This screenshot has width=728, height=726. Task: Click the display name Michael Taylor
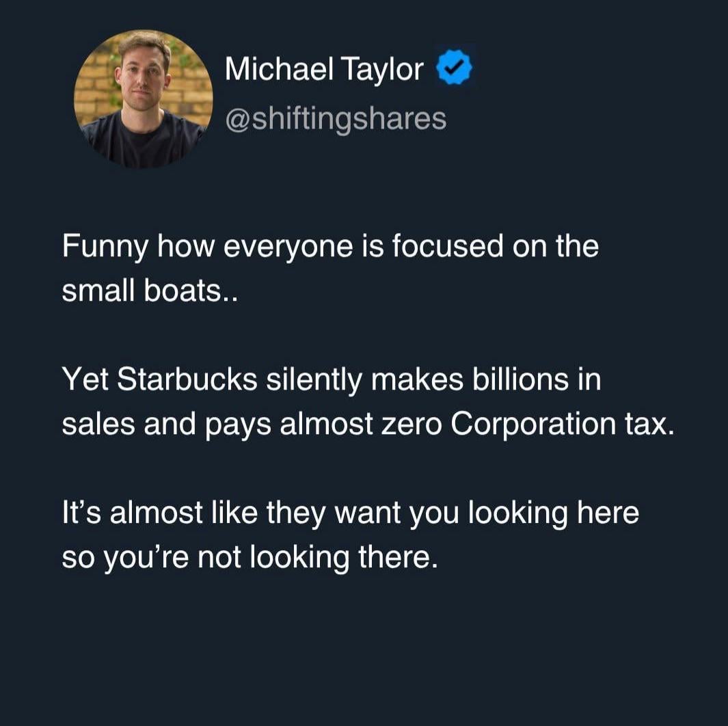[x=324, y=69]
